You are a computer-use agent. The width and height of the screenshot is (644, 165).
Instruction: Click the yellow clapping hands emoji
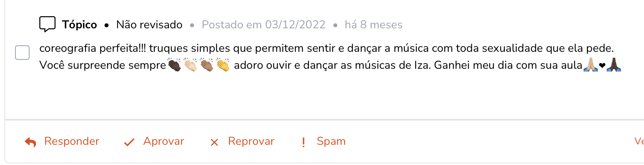[223, 65]
